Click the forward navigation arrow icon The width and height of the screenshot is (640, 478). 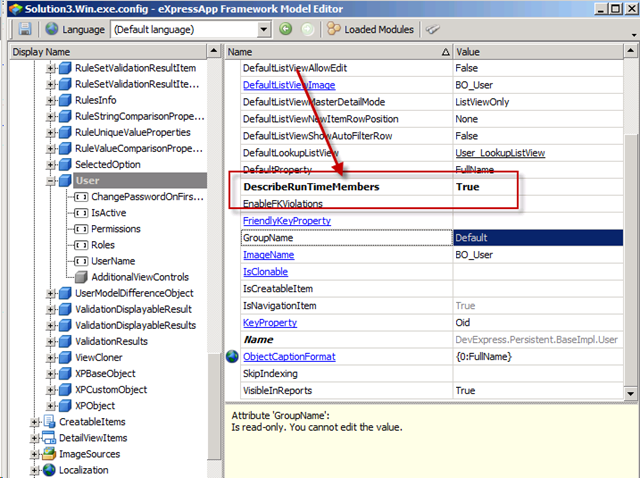point(307,29)
